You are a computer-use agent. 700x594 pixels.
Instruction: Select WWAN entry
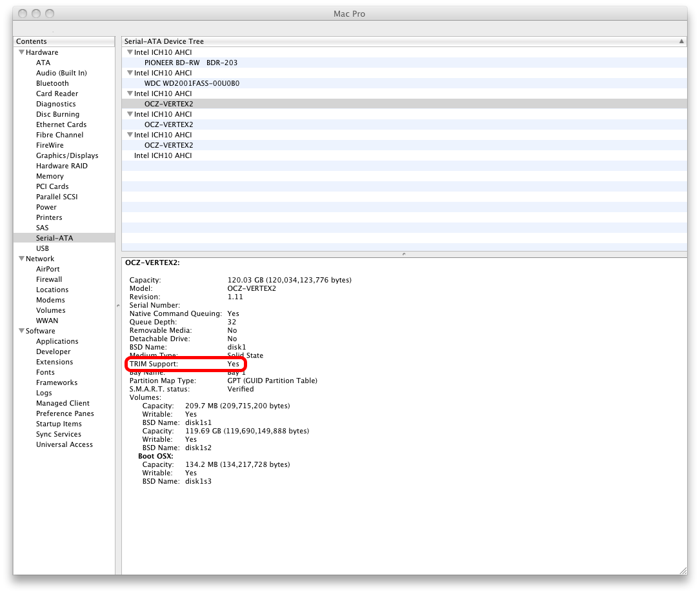47,321
